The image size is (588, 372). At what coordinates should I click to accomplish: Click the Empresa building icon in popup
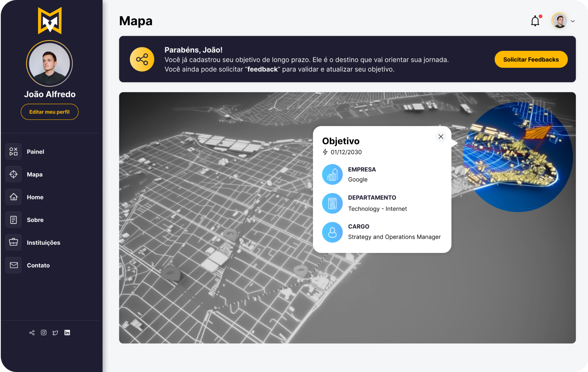(332, 175)
